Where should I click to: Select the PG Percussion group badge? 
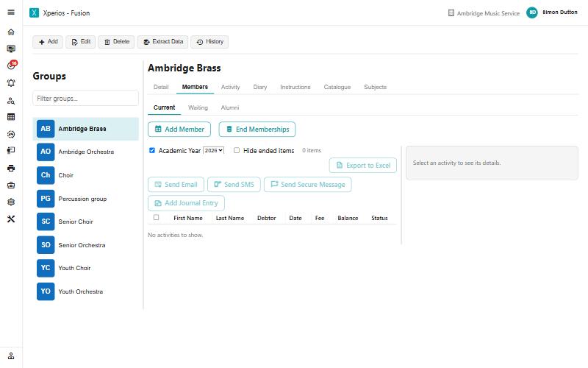click(x=46, y=199)
